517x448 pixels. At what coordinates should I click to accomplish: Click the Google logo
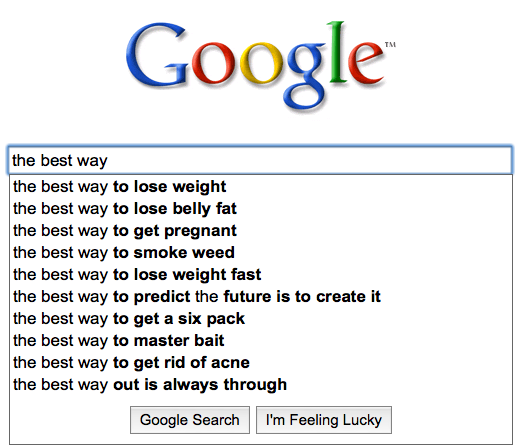coord(260,65)
